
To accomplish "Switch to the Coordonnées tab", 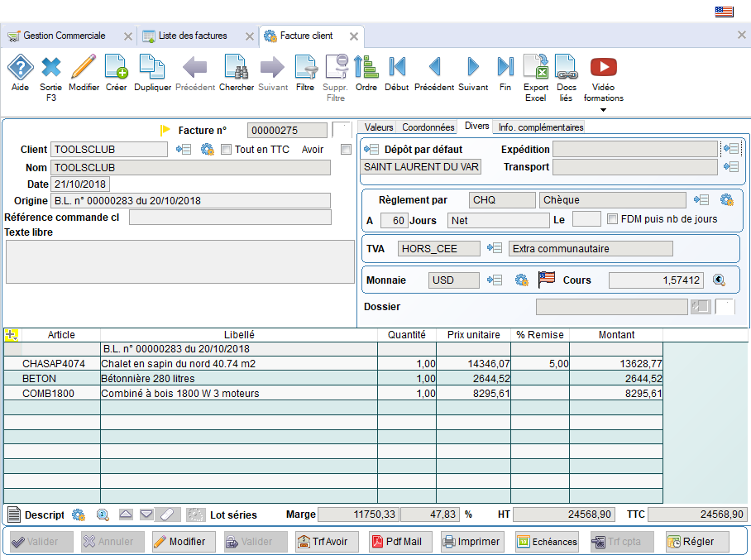I will (428, 127).
